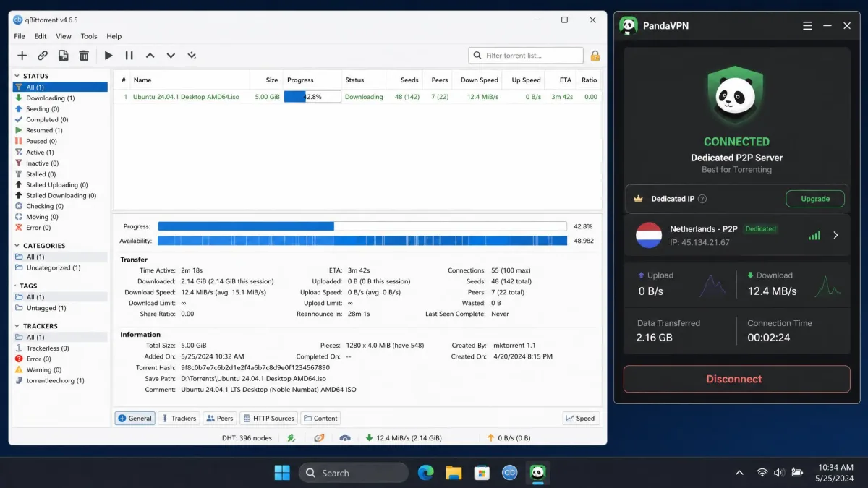This screenshot has height=488, width=868.
Task: Click the green signal strength bars
Action: tap(814, 235)
